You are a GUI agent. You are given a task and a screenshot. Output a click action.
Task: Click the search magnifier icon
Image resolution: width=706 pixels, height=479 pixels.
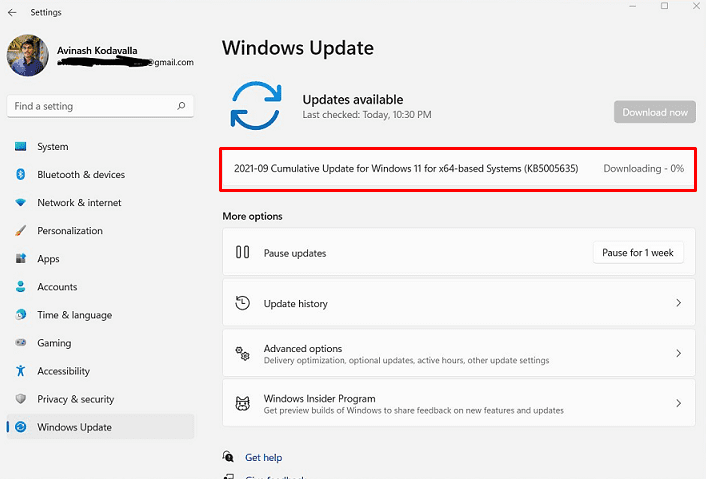click(x=181, y=106)
